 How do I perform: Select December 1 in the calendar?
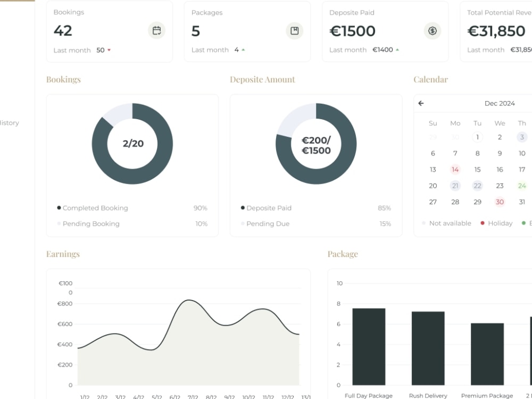point(477,137)
